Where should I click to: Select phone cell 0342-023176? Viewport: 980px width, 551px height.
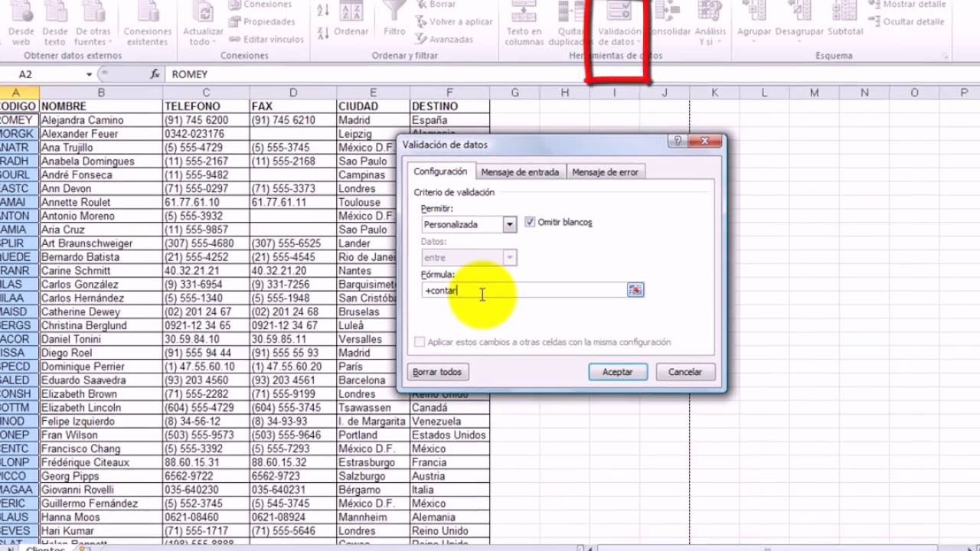click(206, 134)
